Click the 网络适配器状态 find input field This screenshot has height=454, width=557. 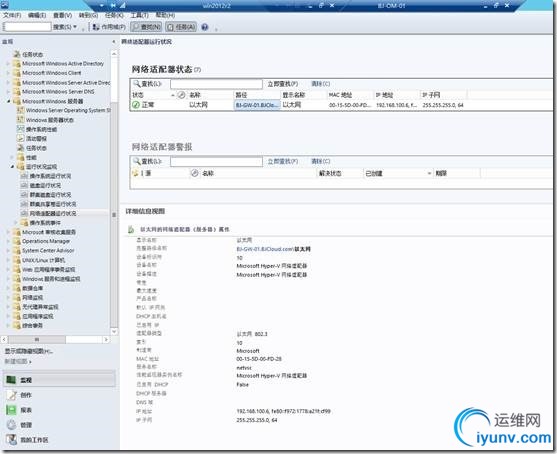216,84
